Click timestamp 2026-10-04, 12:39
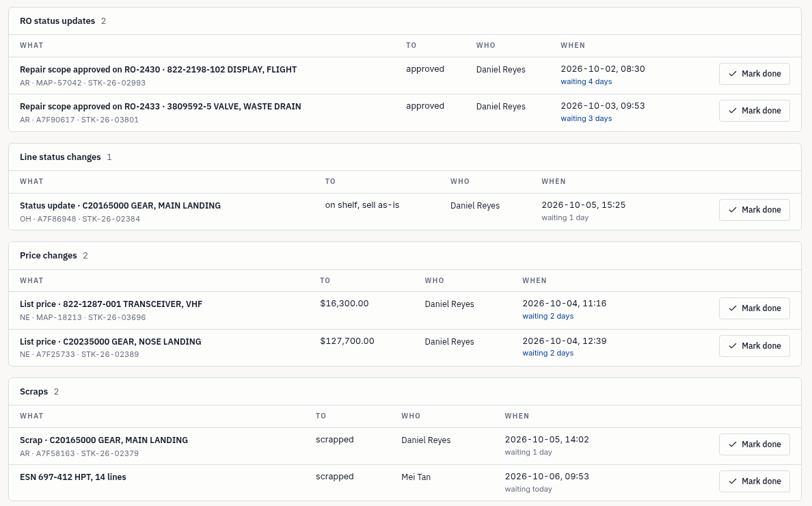 pos(565,341)
